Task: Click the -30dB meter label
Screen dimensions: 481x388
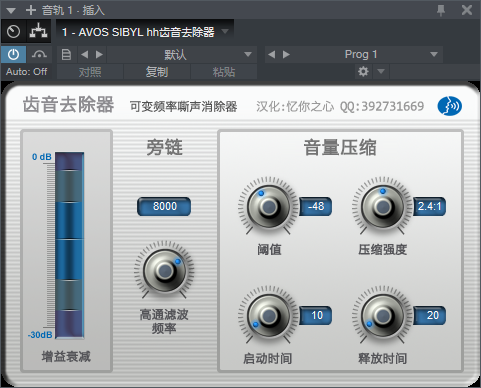Action: (x=40, y=335)
